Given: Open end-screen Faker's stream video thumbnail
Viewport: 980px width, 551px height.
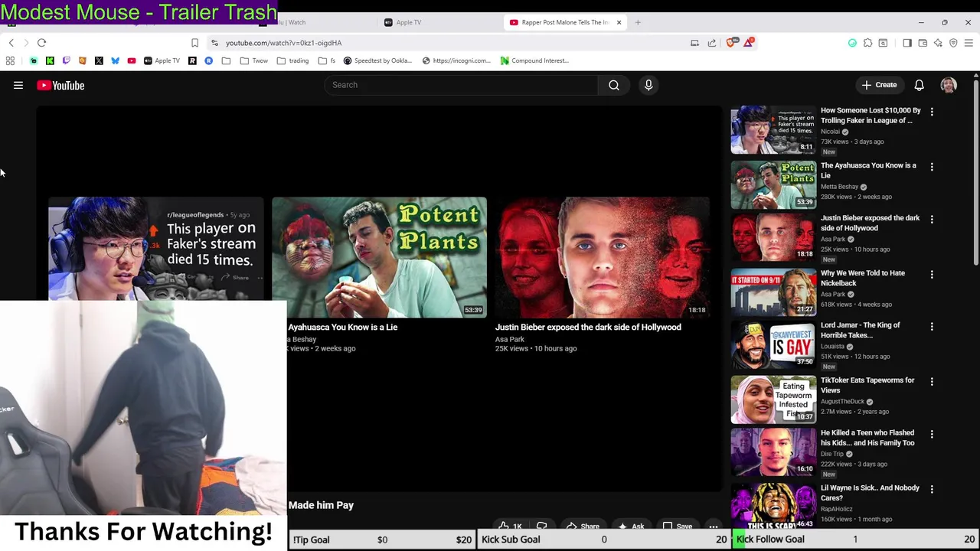Looking at the screenshot, I should [x=155, y=249].
